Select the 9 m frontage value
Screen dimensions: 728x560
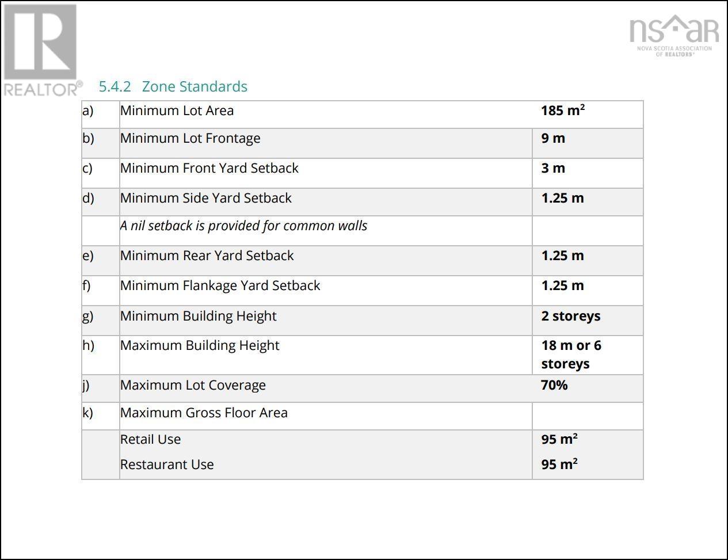pos(553,138)
